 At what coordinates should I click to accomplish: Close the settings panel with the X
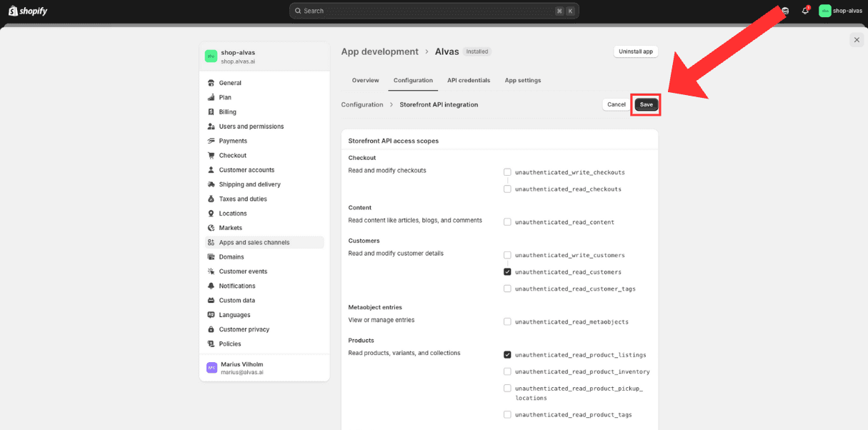tap(857, 40)
